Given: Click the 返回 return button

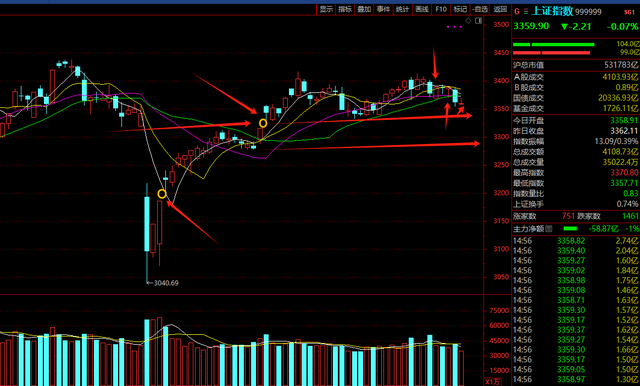Looking at the screenshot, I should pyautogui.click(x=500, y=9).
